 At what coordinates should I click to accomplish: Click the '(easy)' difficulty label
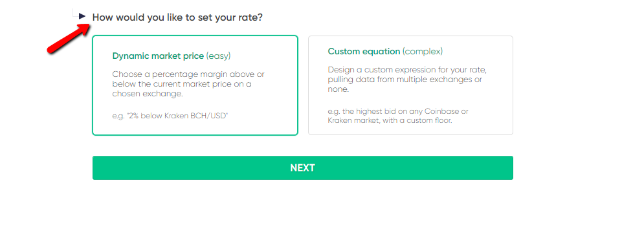click(x=219, y=56)
